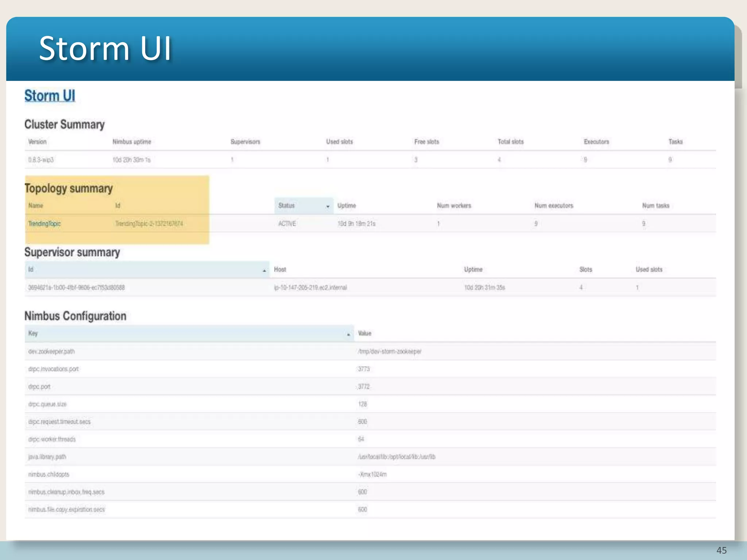Sort supervisors by Used slots header
747x560 pixels.
(649, 269)
